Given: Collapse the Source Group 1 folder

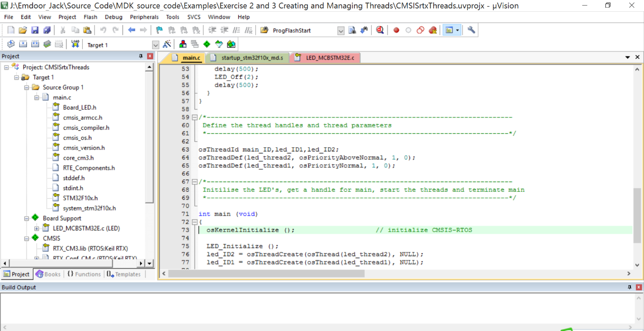Looking at the screenshot, I should [x=26, y=87].
